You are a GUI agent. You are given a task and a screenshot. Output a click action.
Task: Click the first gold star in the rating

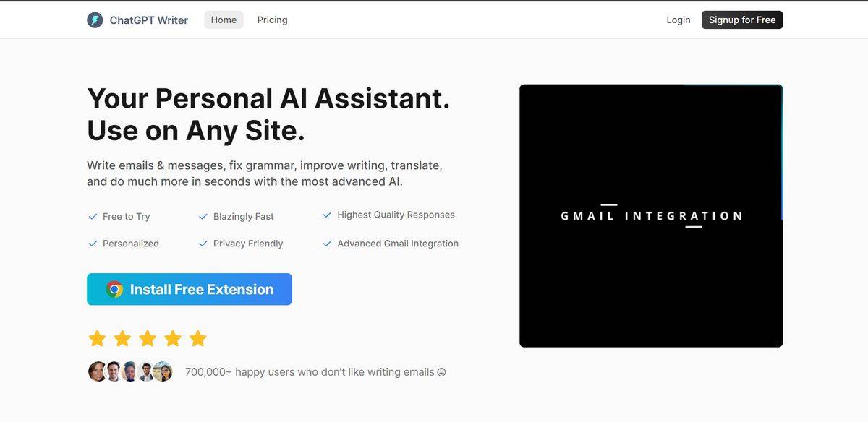97,337
